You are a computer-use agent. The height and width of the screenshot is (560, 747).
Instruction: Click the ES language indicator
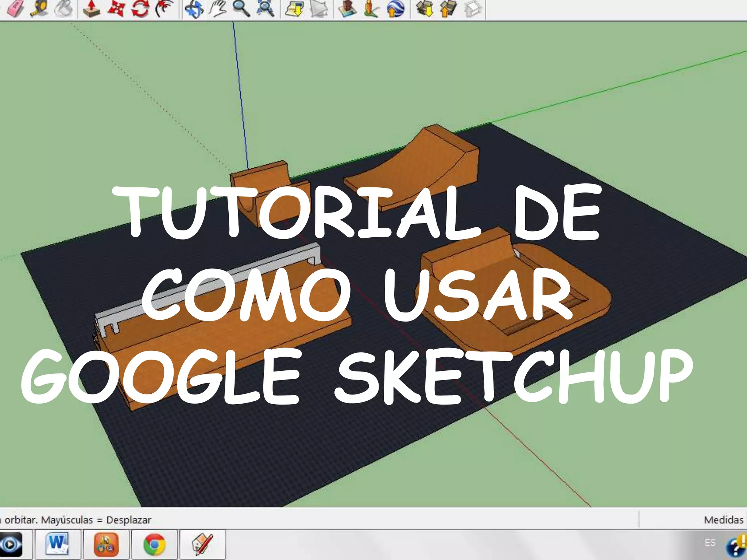pos(710,543)
